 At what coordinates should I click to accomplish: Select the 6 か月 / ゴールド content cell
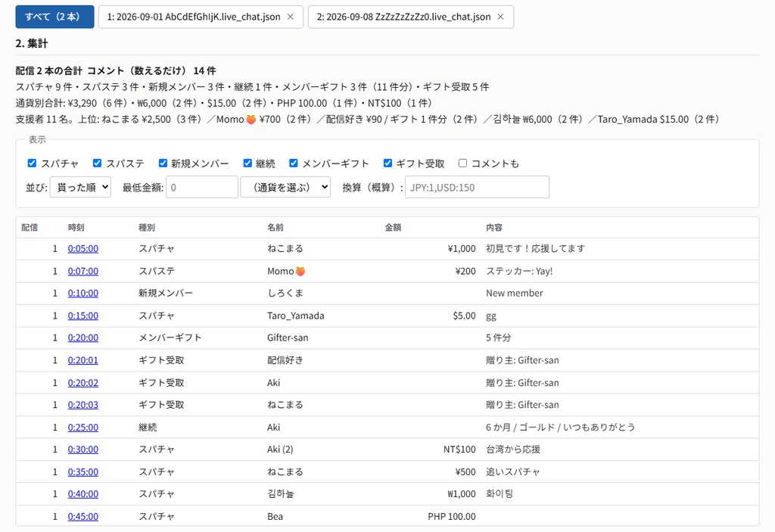[561, 427]
